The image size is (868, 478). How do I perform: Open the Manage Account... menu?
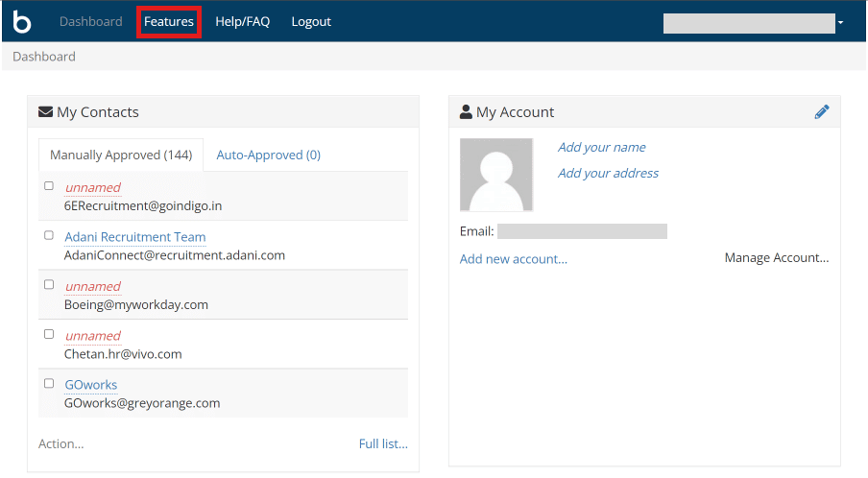click(776, 258)
